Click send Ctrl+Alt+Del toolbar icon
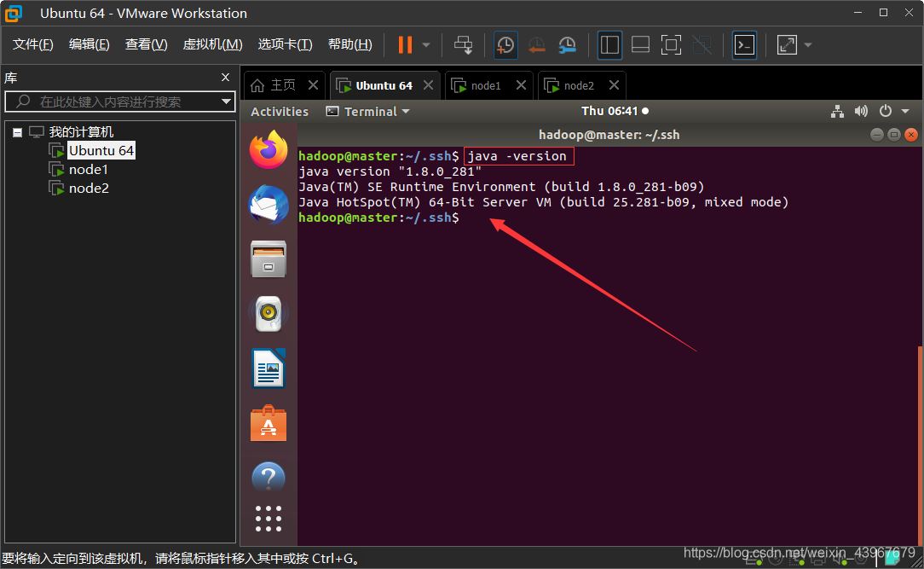This screenshot has height=569, width=924. [463, 44]
